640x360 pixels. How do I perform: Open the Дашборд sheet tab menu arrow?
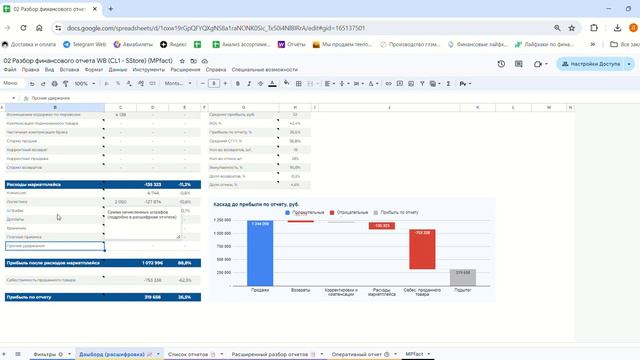tap(158, 354)
